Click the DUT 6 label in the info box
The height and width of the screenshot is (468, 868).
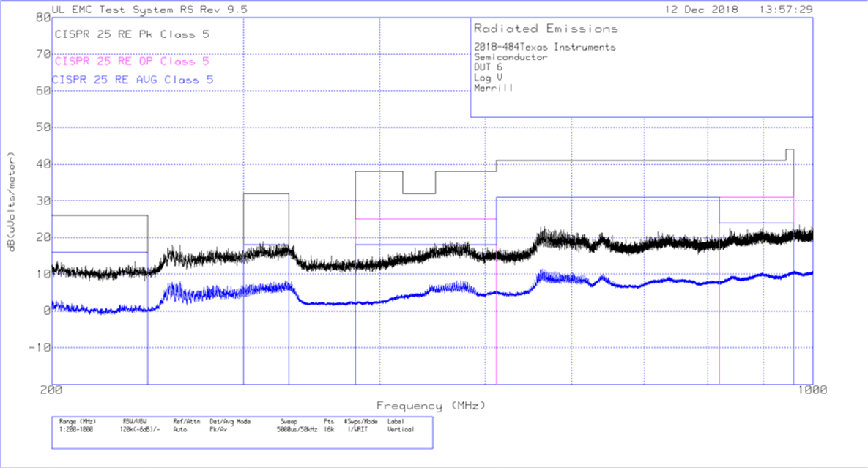coord(487,67)
